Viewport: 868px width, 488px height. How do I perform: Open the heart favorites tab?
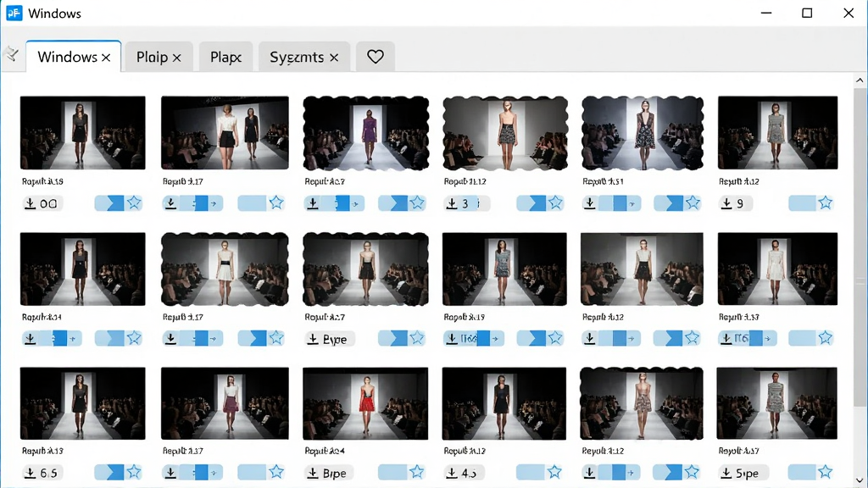(376, 57)
